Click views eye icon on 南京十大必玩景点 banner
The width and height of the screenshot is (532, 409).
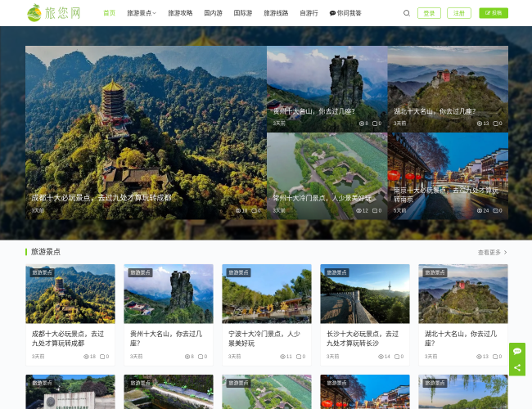point(480,210)
